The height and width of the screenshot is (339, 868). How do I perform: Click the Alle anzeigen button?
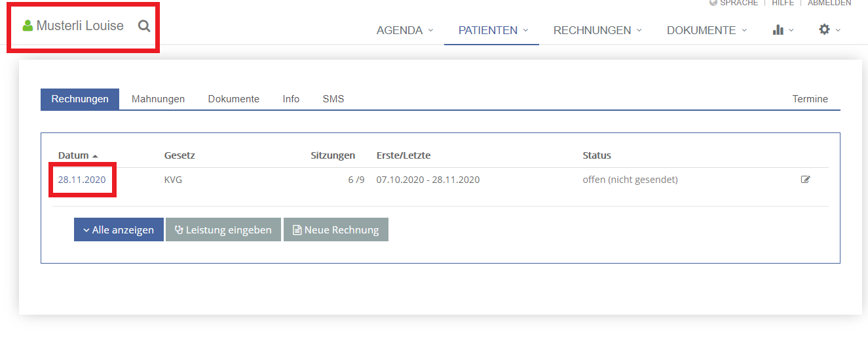119,229
